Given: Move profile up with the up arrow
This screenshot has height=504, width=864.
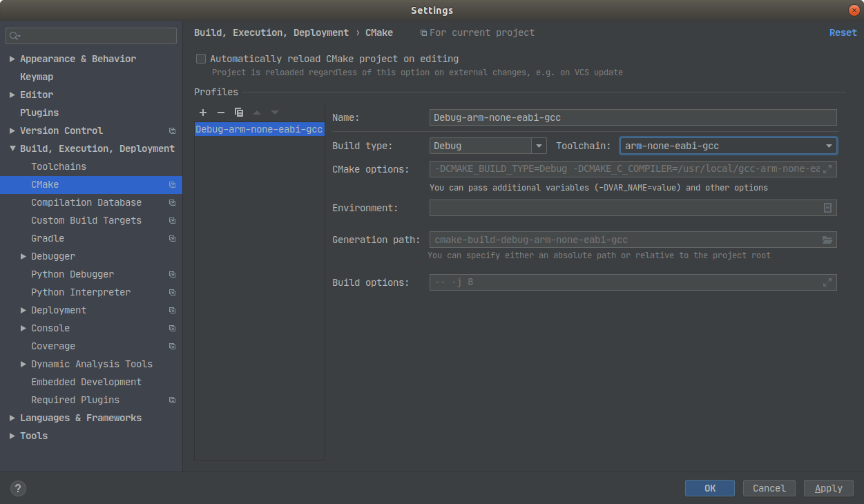Looking at the screenshot, I should tap(257, 113).
